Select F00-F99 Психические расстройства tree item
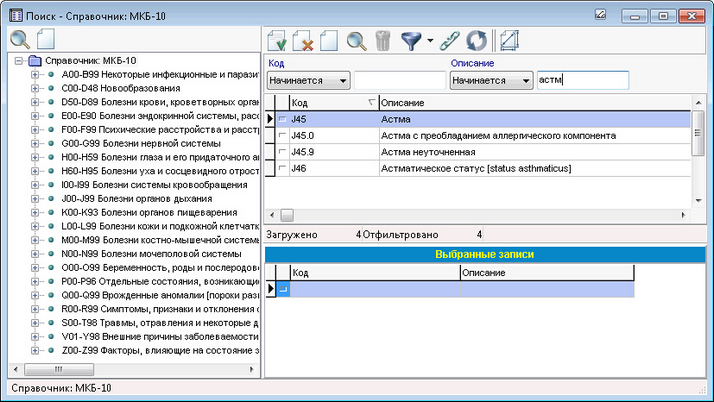This screenshot has width=714, height=402. [159, 129]
